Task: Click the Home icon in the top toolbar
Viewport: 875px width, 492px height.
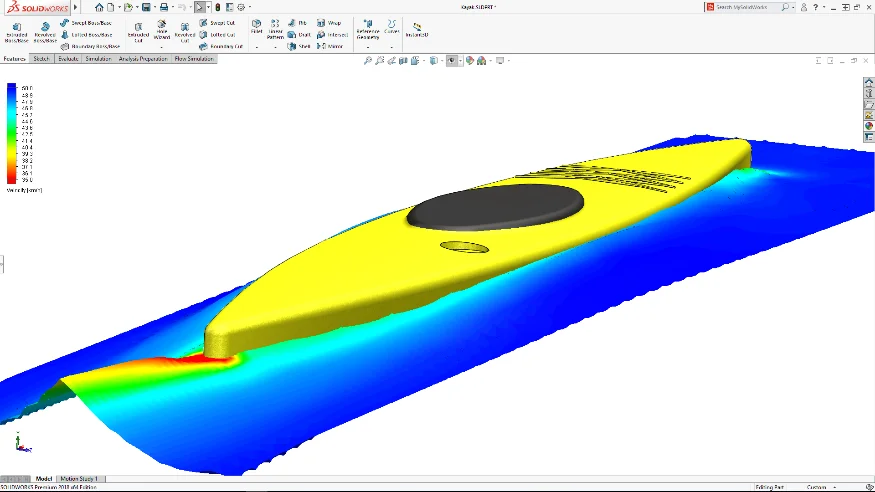Action: click(x=99, y=7)
